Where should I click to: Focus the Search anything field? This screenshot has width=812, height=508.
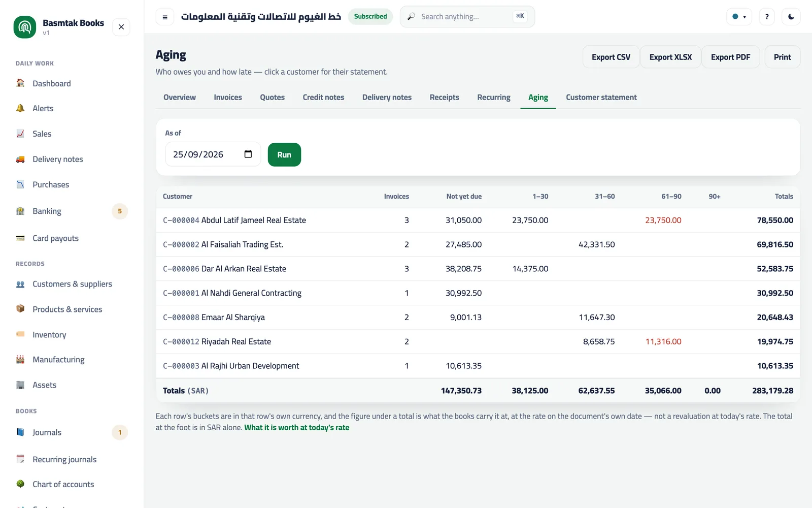point(467,17)
